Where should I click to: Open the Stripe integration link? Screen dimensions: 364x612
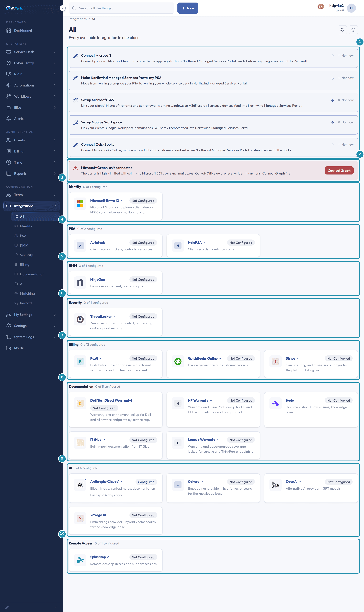click(292, 358)
